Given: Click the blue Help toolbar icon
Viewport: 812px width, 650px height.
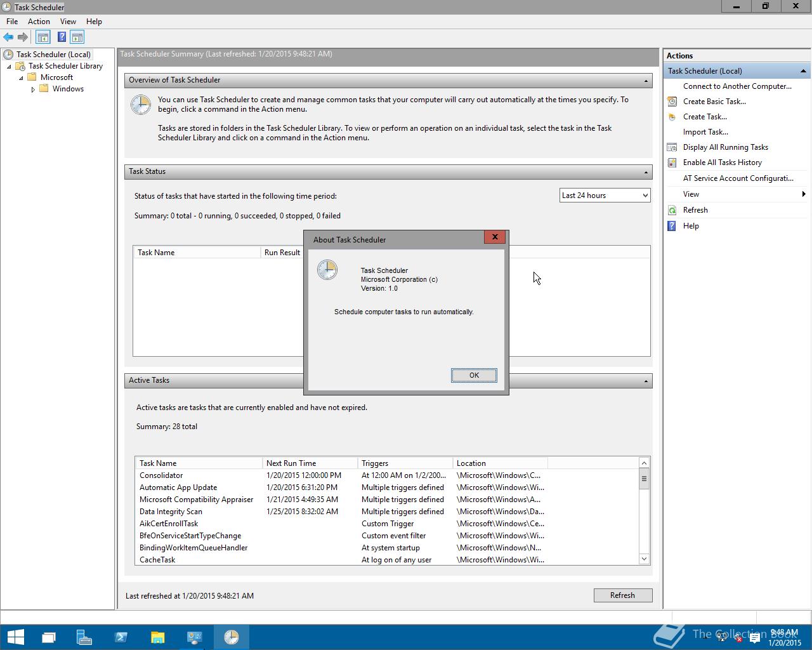Looking at the screenshot, I should pyautogui.click(x=62, y=37).
